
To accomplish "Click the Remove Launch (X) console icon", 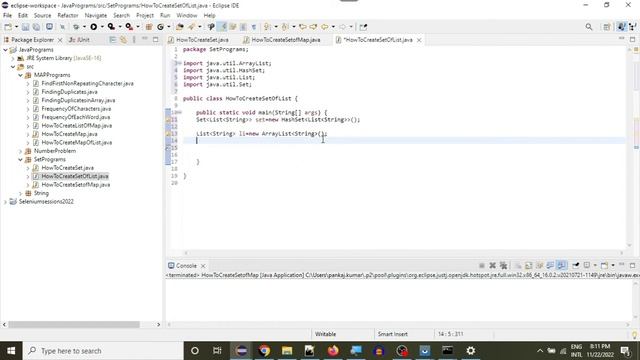I will [493, 266].
